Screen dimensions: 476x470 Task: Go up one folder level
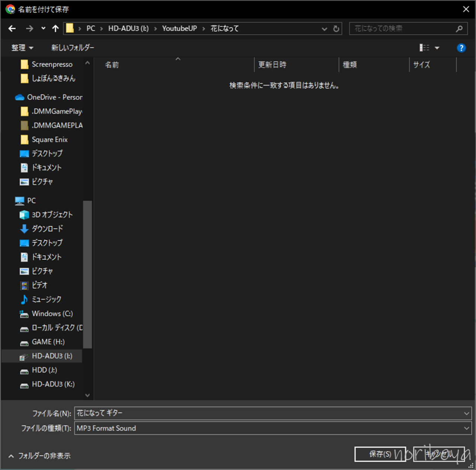pyautogui.click(x=55, y=29)
